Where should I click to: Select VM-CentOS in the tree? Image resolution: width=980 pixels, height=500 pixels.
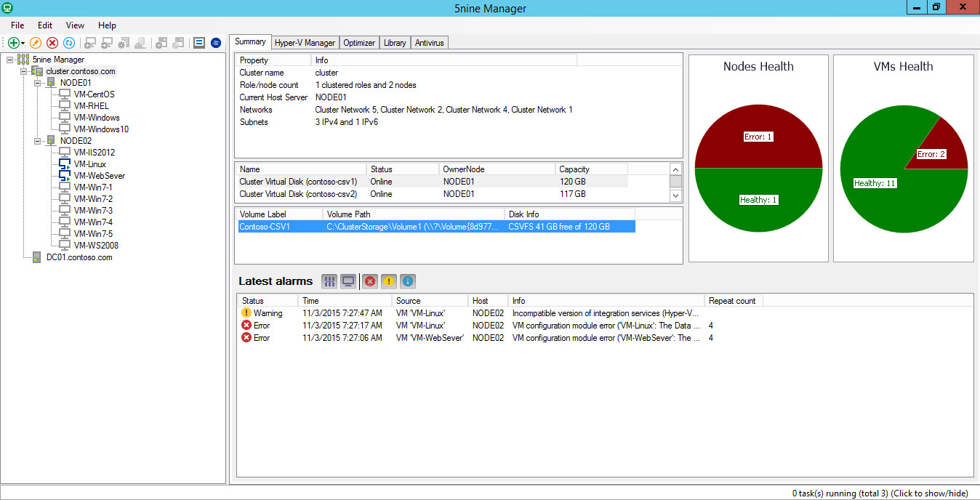click(x=95, y=94)
